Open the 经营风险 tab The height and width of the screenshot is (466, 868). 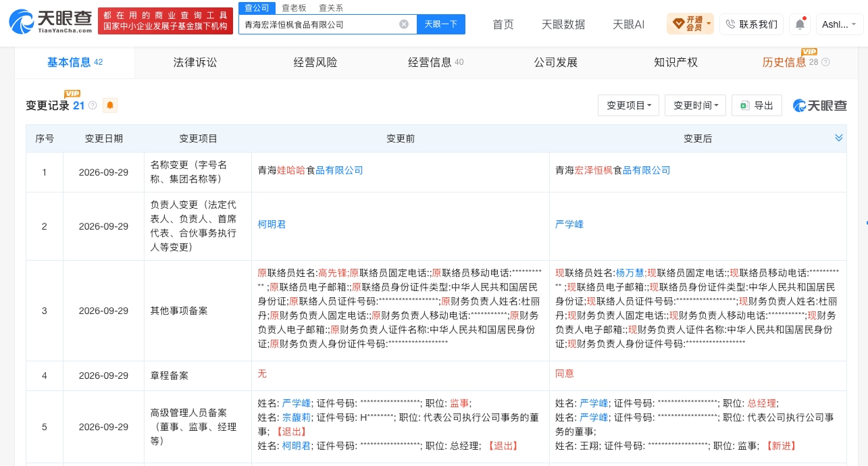315,62
